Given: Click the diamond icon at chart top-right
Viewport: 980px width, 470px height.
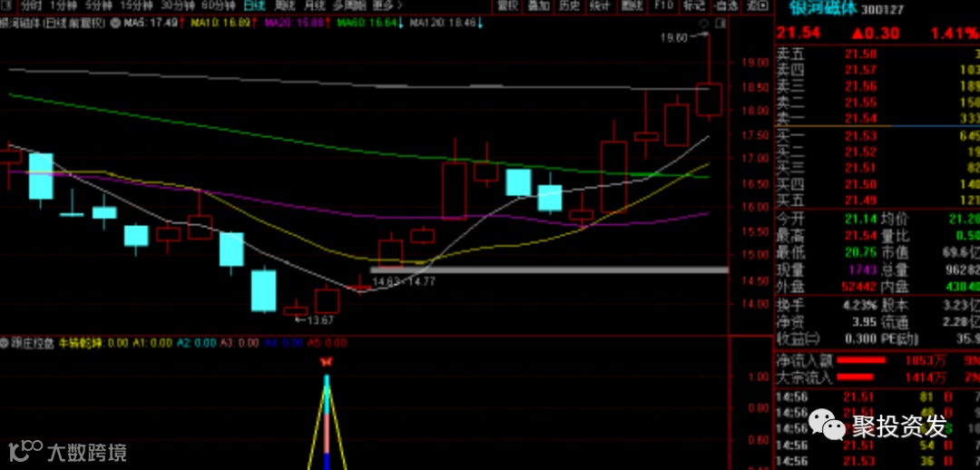Looking at the screenshot, I should click(x=704, y=24).
